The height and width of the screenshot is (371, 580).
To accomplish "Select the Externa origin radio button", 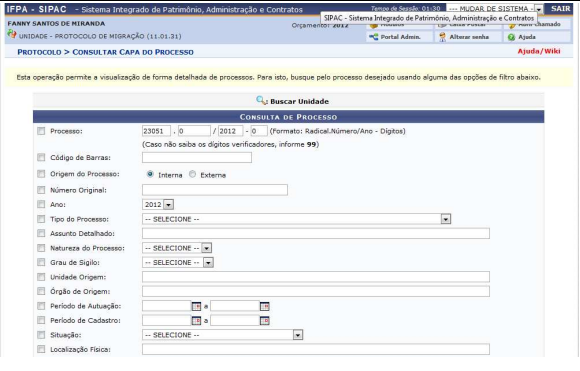I will coord(192,174).
